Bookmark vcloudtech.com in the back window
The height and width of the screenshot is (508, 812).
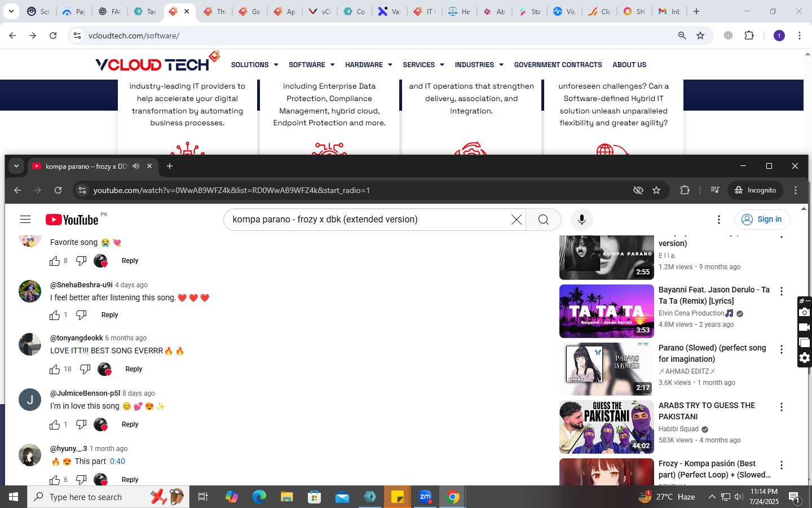tap(700, 36)
